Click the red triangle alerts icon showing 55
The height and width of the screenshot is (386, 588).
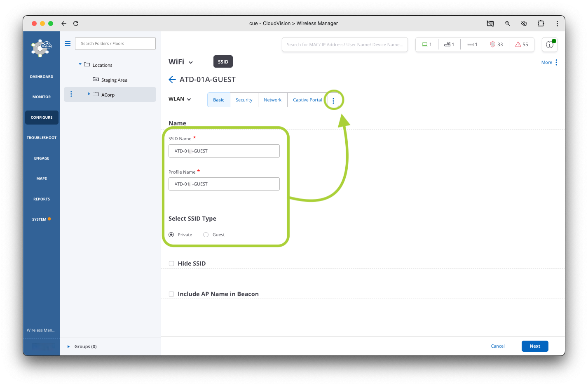point(521,45)
